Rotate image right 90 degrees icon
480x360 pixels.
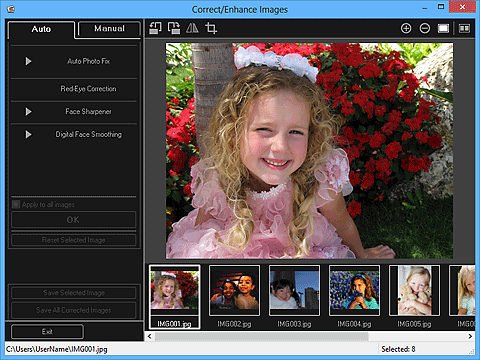(174, 28)
